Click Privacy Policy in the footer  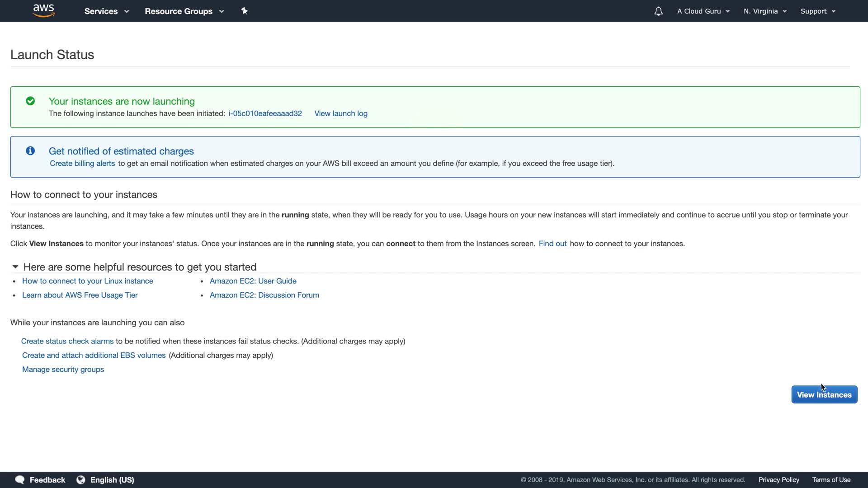click(x=778, y=480)
